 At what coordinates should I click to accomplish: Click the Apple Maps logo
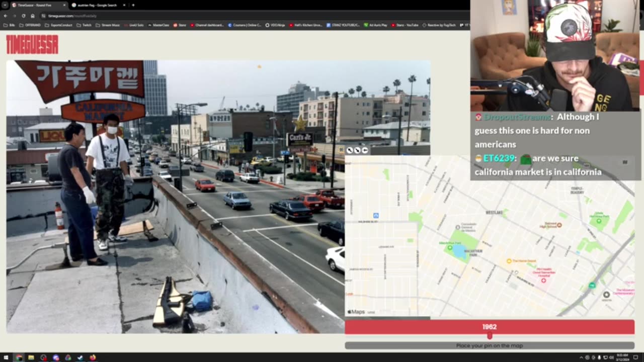(x=357, y=312)
